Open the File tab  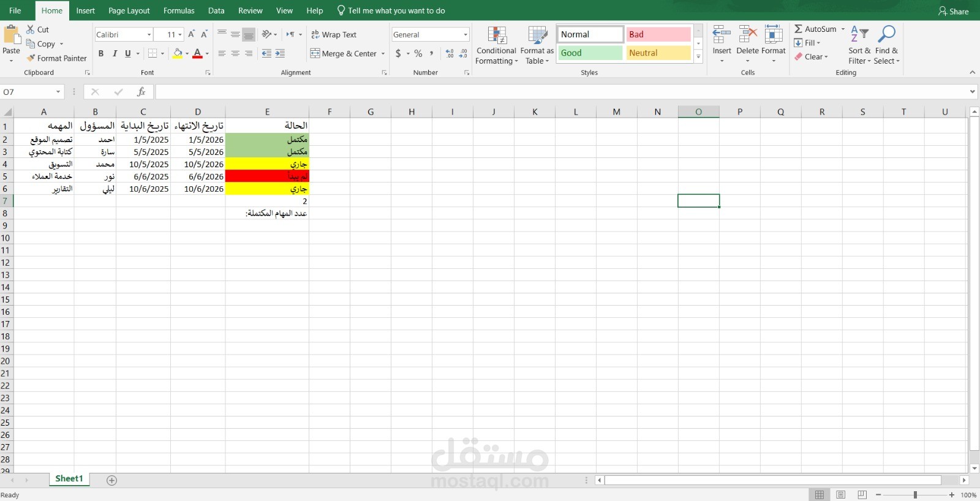point(15,10)
